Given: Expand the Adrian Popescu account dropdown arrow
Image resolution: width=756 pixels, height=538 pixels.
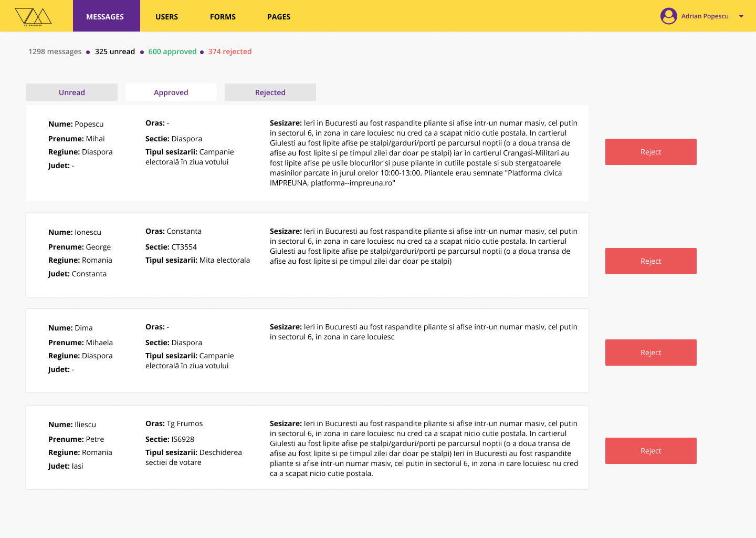Looking at the screenshot, I should click(741, 16).
